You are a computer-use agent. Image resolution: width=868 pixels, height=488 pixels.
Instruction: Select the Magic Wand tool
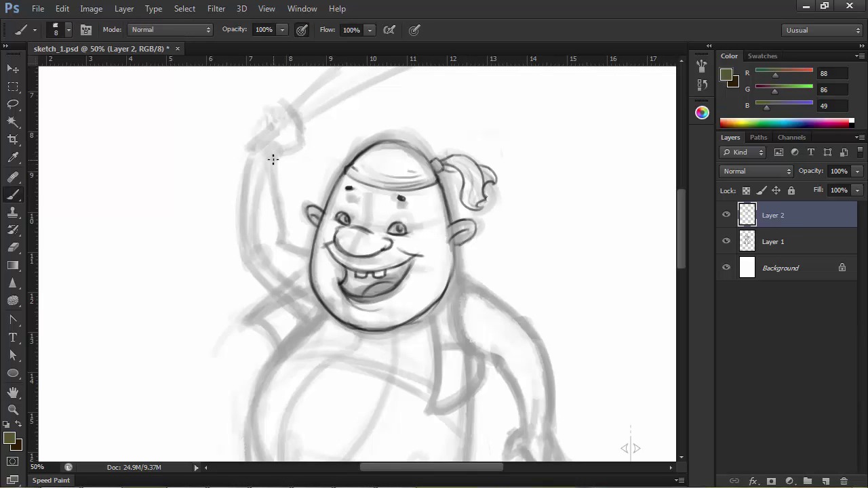[13, 121]
